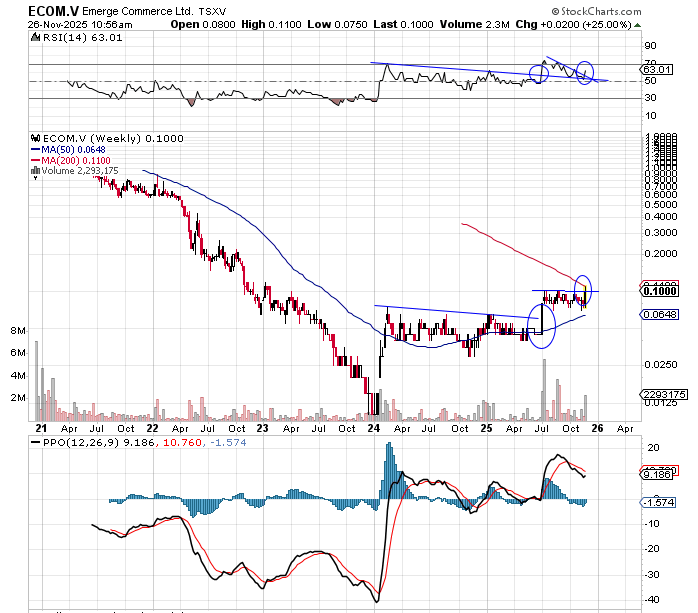This screenshot has height=613, width=698.
Task: Click the 10.760 PPO signal value in legend
Action: pos(183,442)
